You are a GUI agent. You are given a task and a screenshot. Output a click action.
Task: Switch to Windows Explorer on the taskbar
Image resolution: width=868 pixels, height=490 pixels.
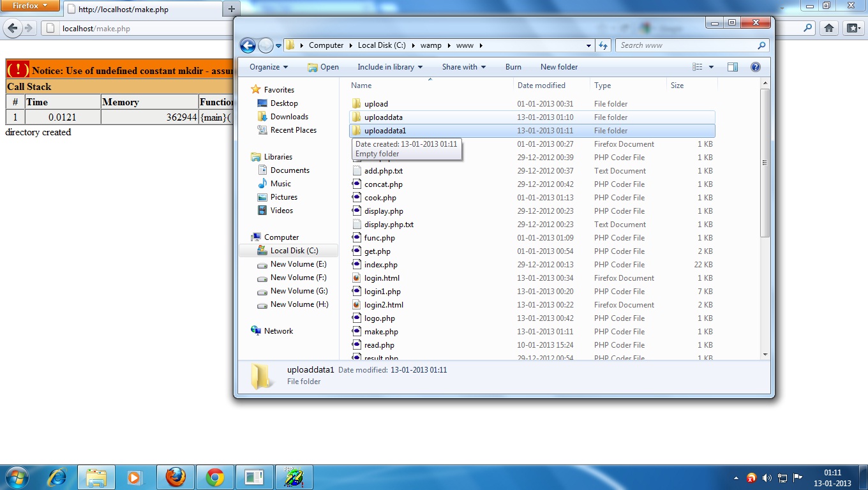coord(96,477)
